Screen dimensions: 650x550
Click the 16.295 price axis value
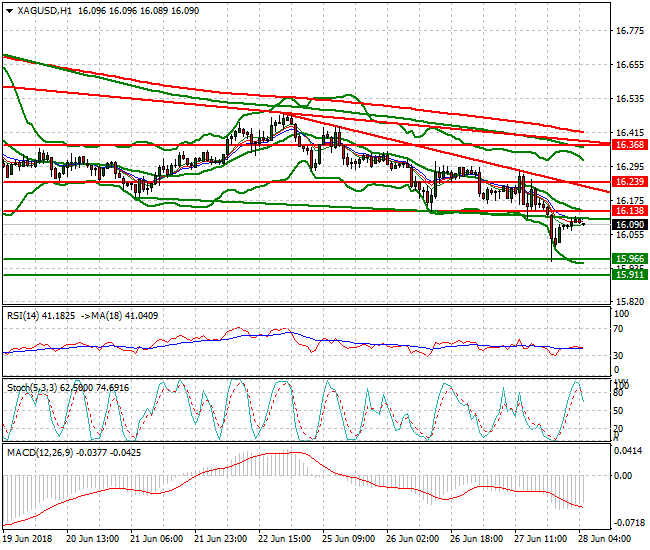pyautogui.click(x=630, y=167)
